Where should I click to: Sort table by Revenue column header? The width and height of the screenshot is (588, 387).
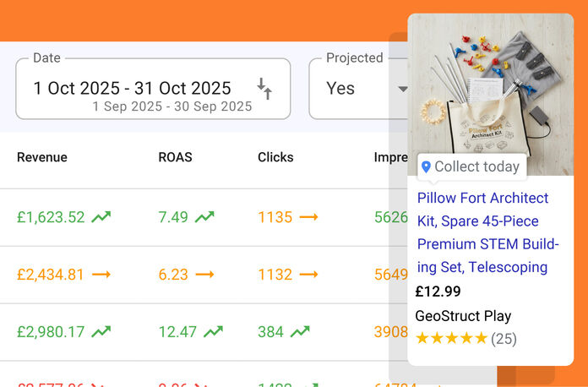(x=42, y=157)
